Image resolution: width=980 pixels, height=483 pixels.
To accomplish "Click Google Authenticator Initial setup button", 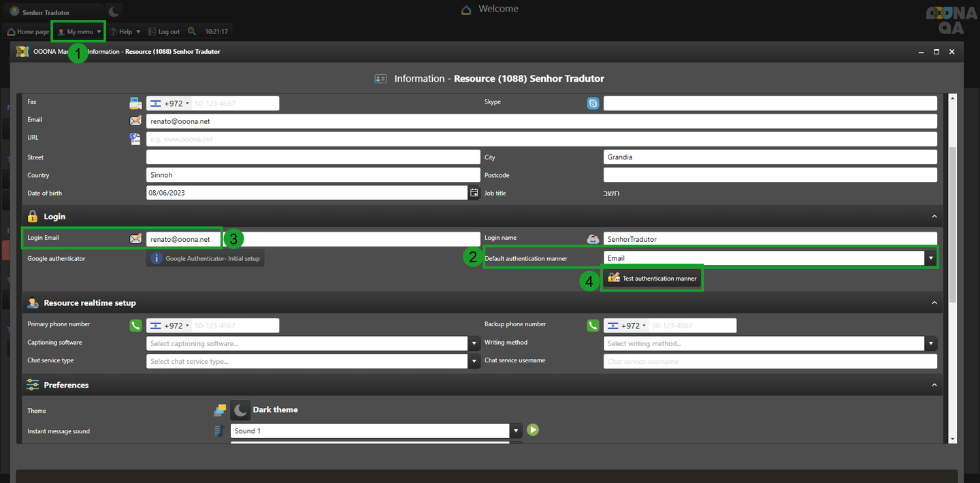I will (x=206, y=258).
